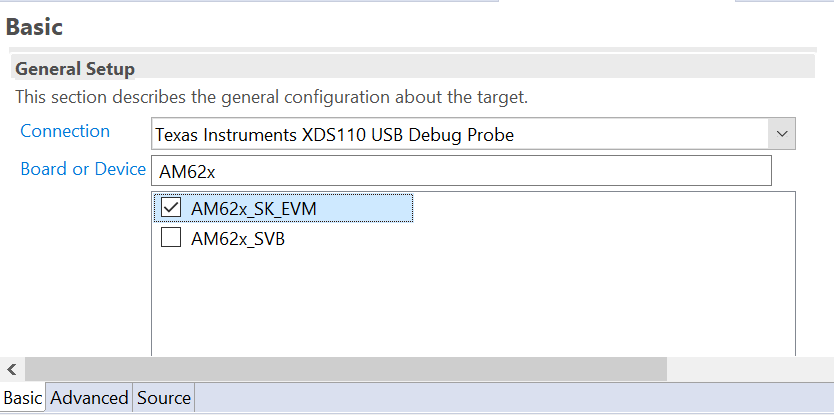Select the Texas Instruments XDS110 connection box

click(x=458, y=133)
